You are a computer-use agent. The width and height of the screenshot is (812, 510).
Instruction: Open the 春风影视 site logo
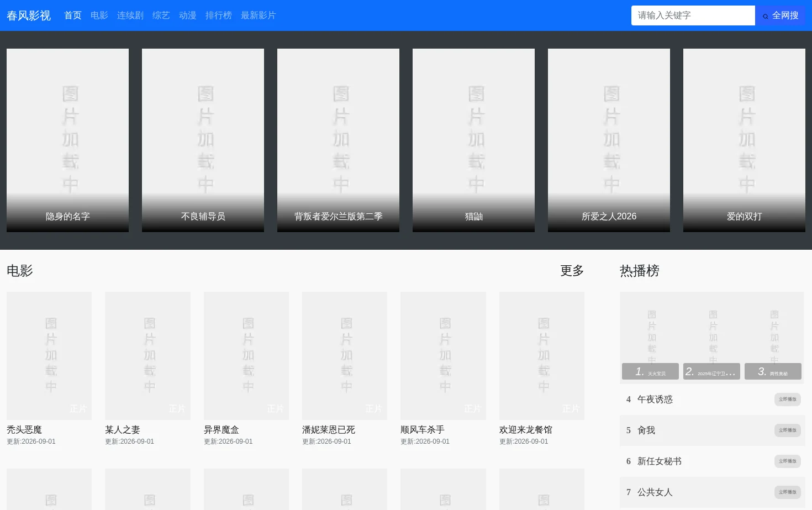click(29, 15)
